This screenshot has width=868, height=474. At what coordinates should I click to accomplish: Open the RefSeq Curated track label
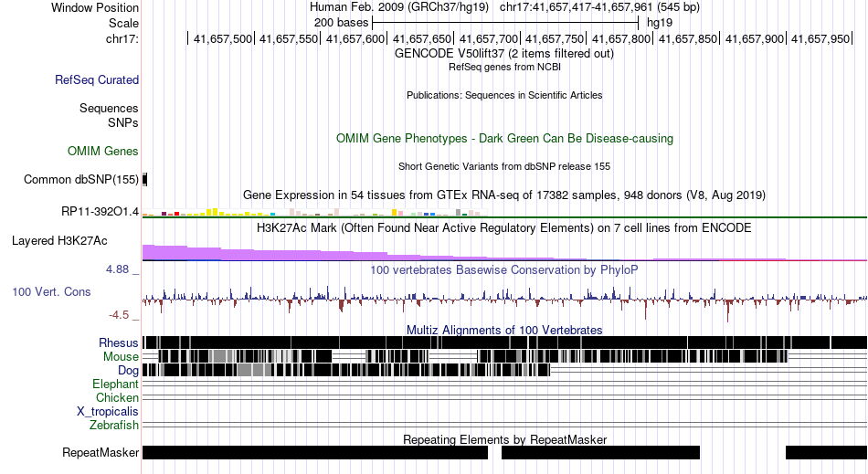coord(97,80)
